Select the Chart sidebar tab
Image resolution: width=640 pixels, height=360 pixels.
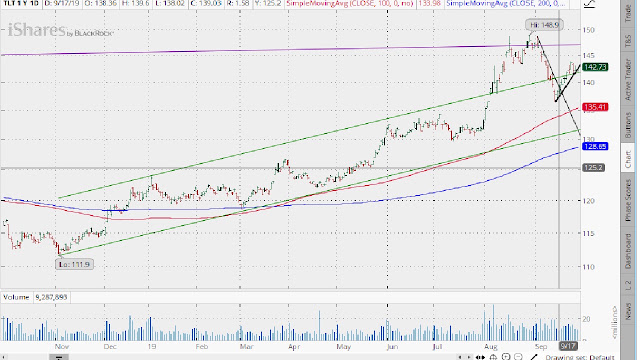(629, 159)
